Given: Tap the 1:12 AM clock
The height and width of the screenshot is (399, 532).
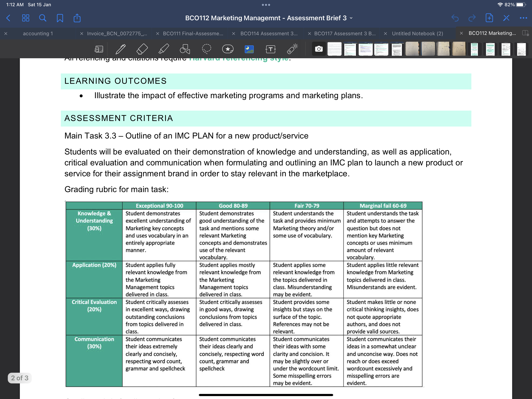Looking at the screenshot, I should pos(15,4).
